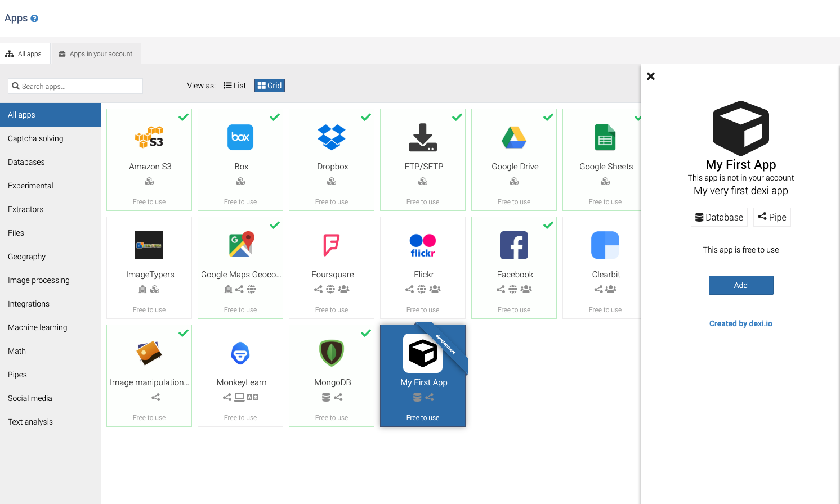
Task: Filter by Image processing category
Action: pos(51,280)
